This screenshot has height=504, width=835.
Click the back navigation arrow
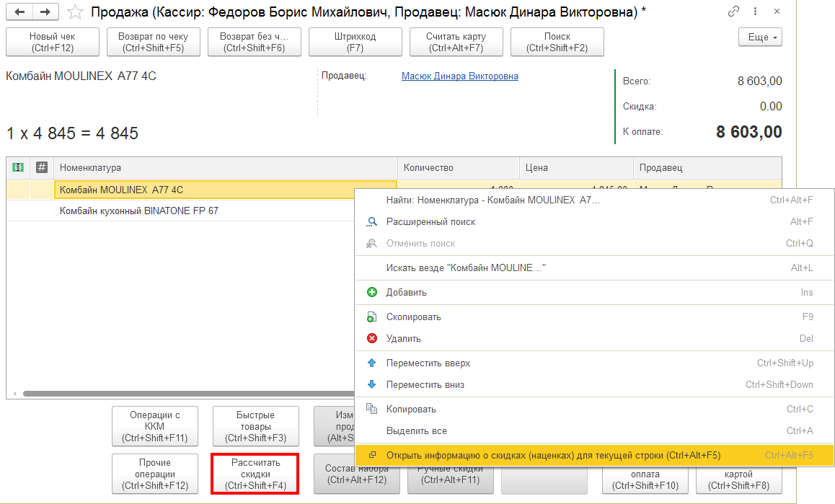(19, 12)
